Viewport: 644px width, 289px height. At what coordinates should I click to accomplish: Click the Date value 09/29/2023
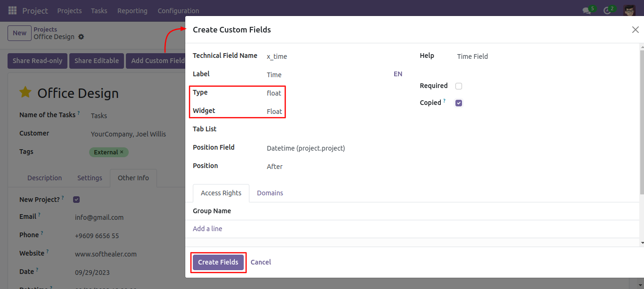[93, 273]
